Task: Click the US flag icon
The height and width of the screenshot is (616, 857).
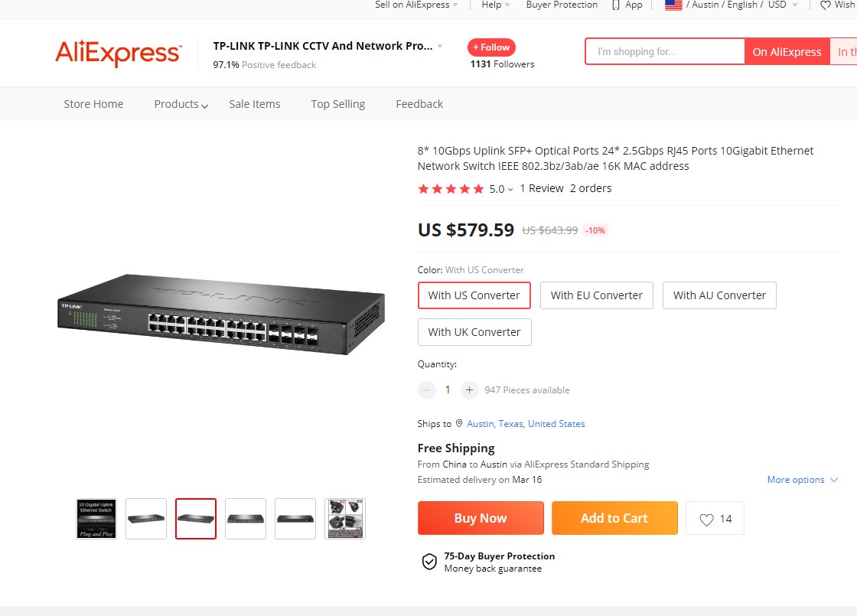Action: [673, 5]
